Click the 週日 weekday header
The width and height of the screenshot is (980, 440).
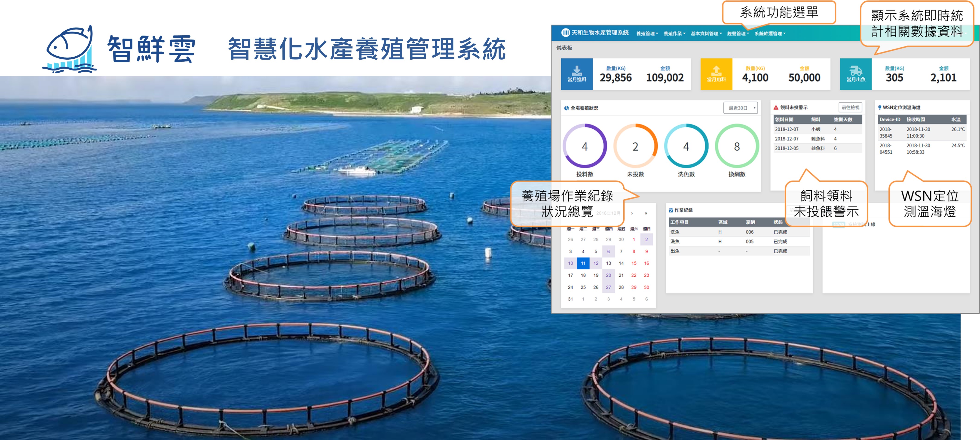pyautogui.click(x=646, y=229)
